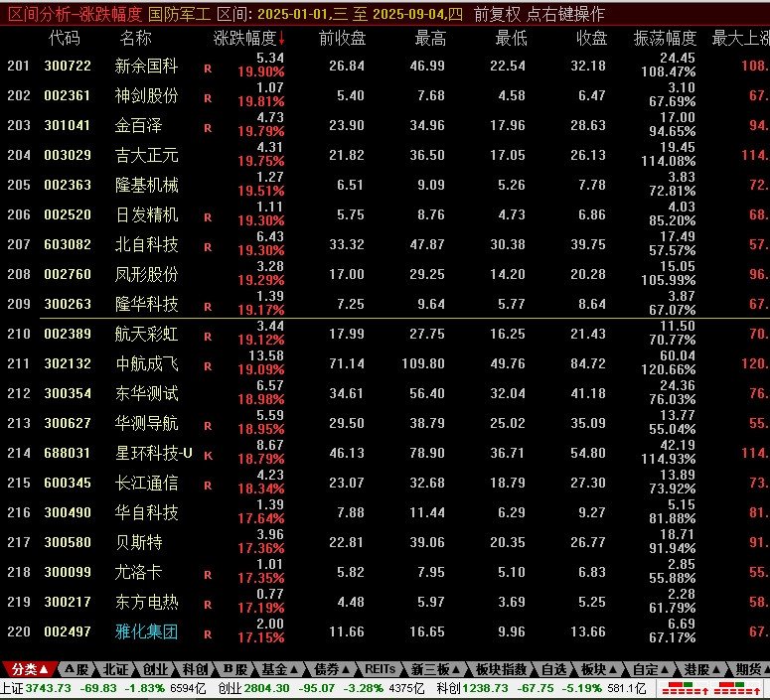The height and width of the screenshot is (700, 770).
Task: Switch to the 创业 tab
Action: pyautogui.click(x=155, y=669)
